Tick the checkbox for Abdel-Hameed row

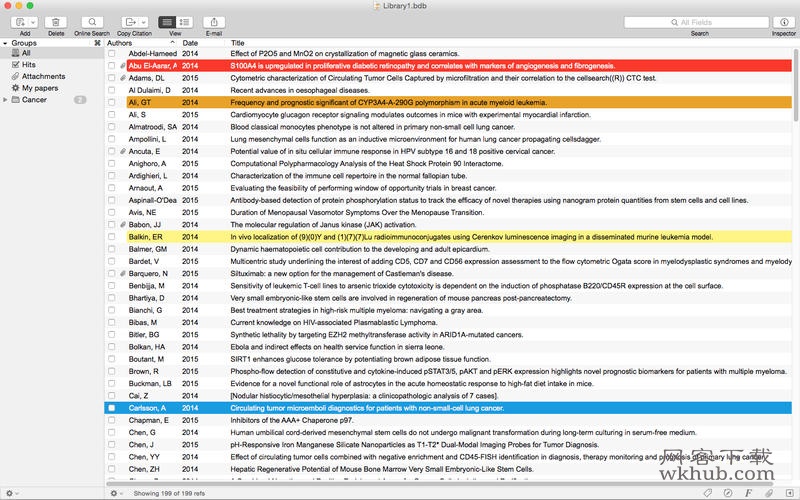111,54
